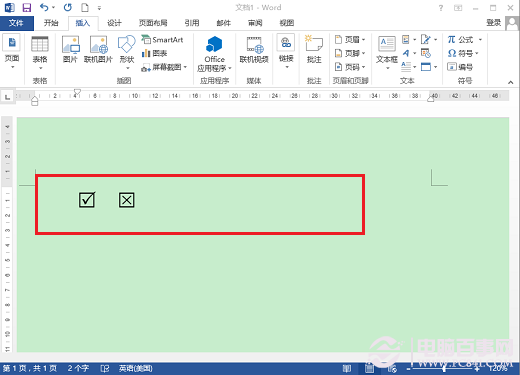Switch to the 邮件 Mailings tab
Screen dimensions: 520x375
click(223, 23)
